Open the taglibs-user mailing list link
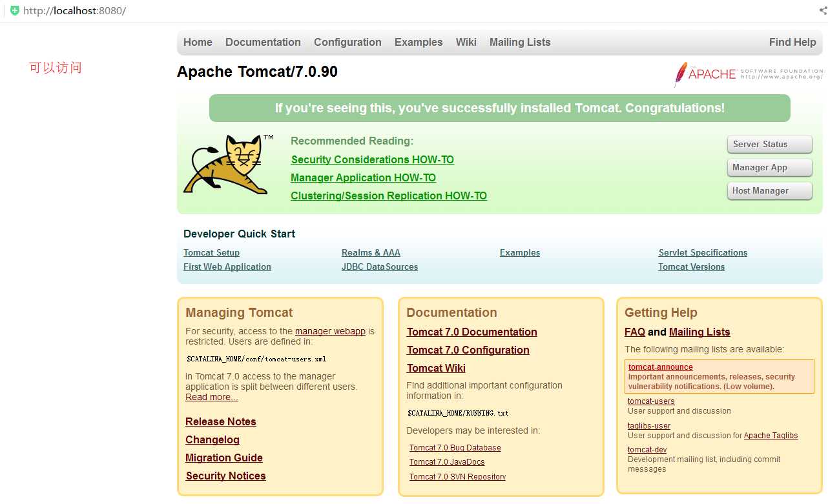This screenshot has width=828, height=504. click(649, 426)
